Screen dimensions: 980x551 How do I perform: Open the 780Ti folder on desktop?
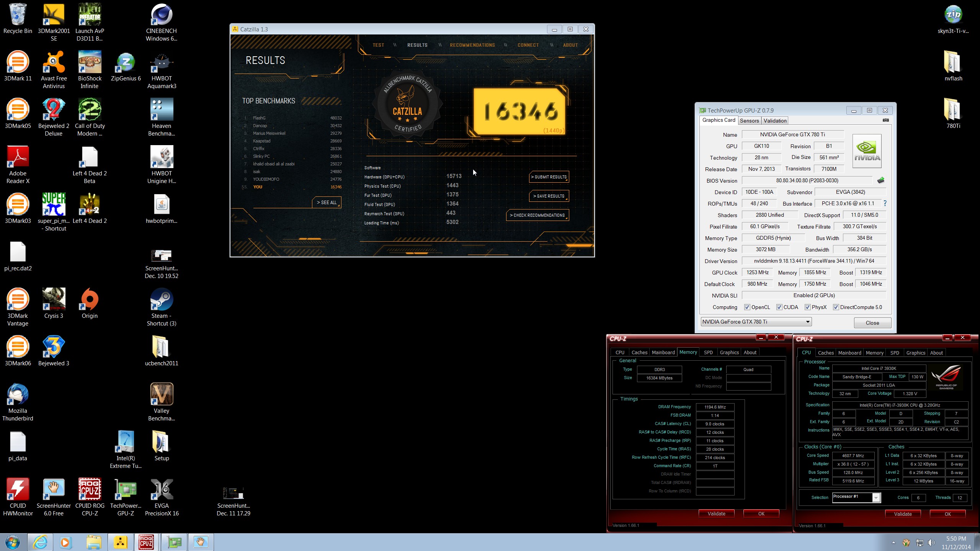point(953,113)
